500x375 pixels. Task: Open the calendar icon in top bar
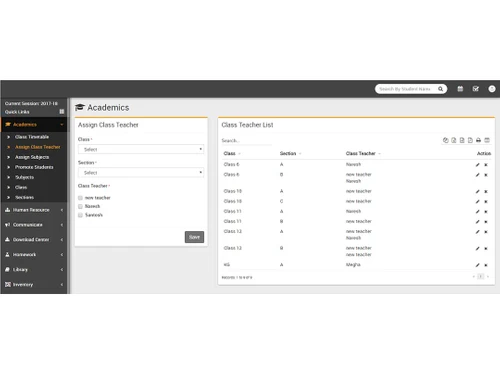click(460, 89)
